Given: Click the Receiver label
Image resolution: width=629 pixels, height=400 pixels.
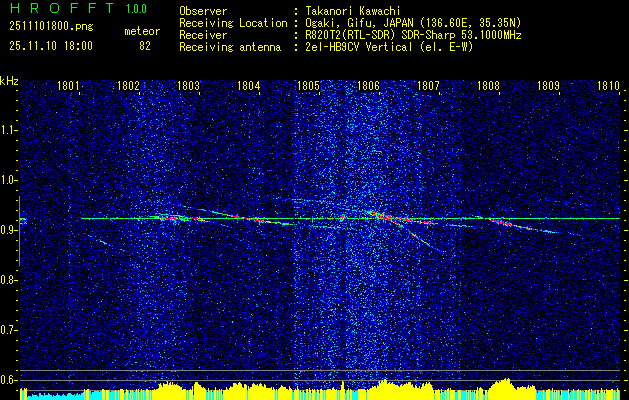Looking at the screenshot, I should coord(203,35).
